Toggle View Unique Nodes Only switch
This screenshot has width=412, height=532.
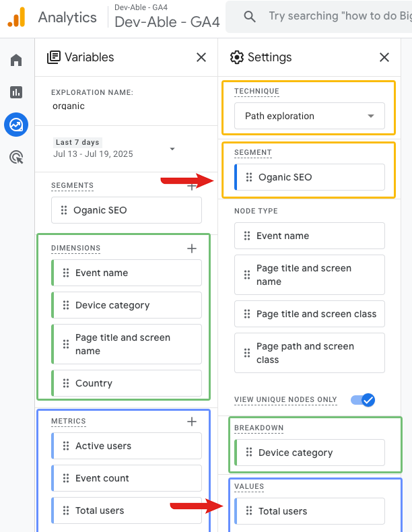(363, 400)
